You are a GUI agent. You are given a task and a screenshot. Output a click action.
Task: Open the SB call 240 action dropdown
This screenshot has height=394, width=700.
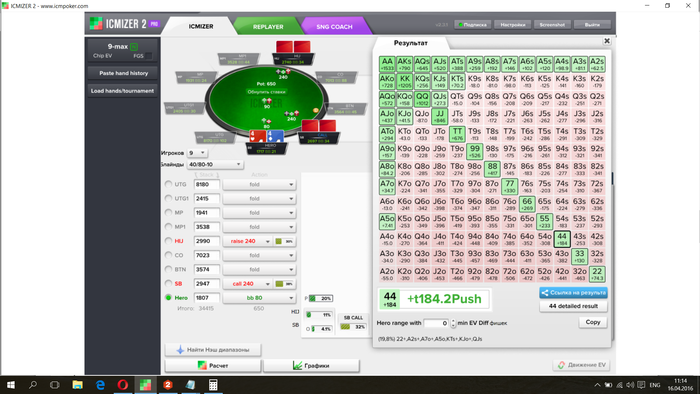(247, 284)
